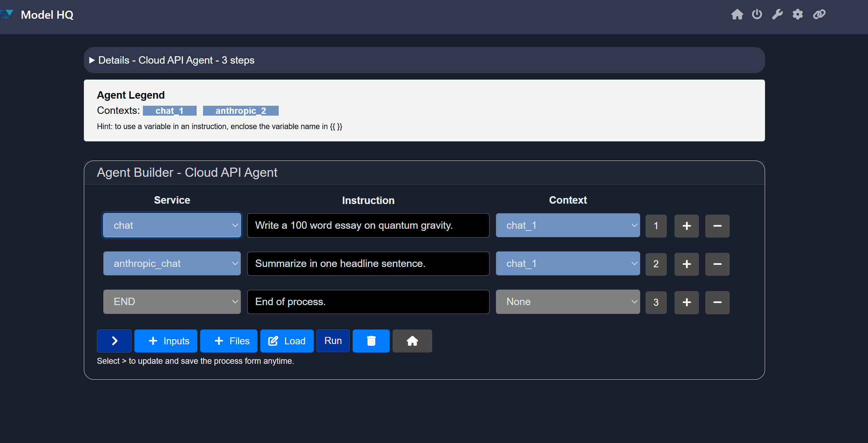This screenshot has height=443, width=868.
Task: Open the wrench tools icon
Action: [x=777, y=14]
